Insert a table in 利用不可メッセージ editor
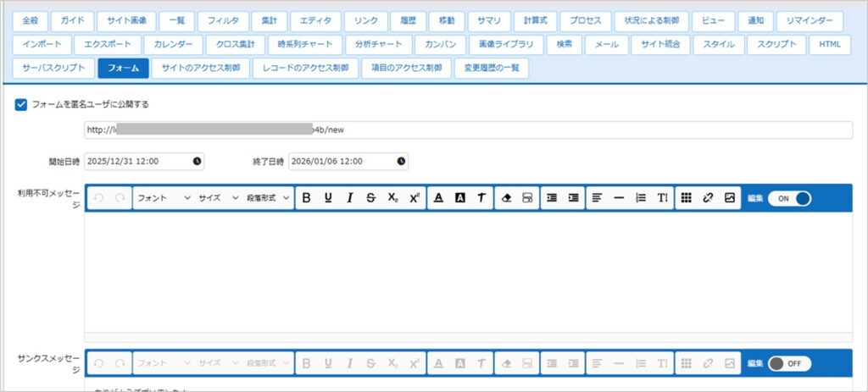Screen dimensions: 868x392 click(x=686, y=197)
